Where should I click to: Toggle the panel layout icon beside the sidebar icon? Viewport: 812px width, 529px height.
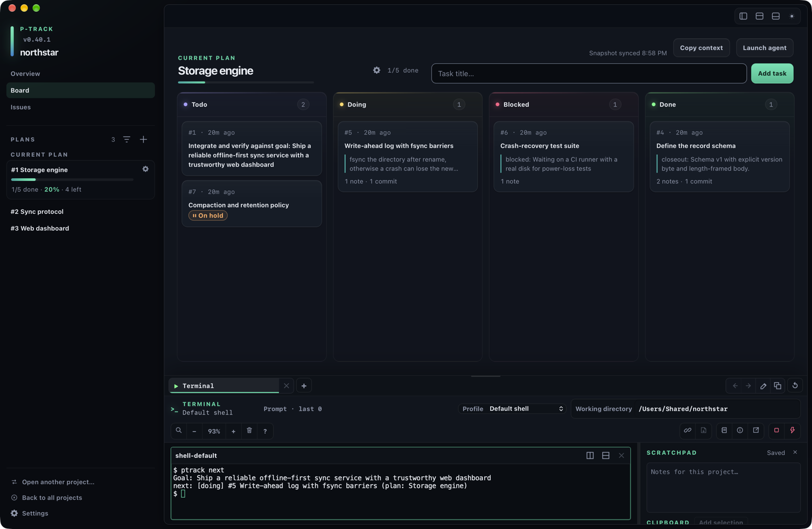click(x=760, y=16)
